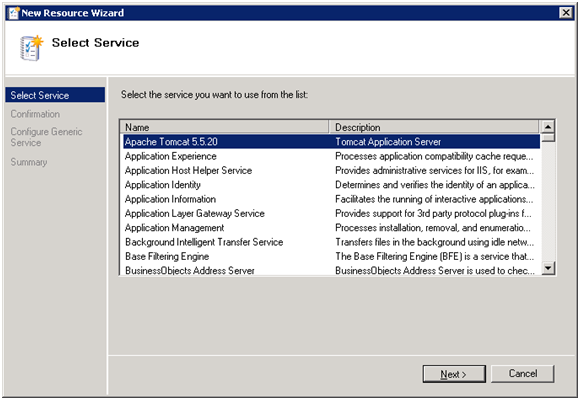Click the Next button

(454, 374)
